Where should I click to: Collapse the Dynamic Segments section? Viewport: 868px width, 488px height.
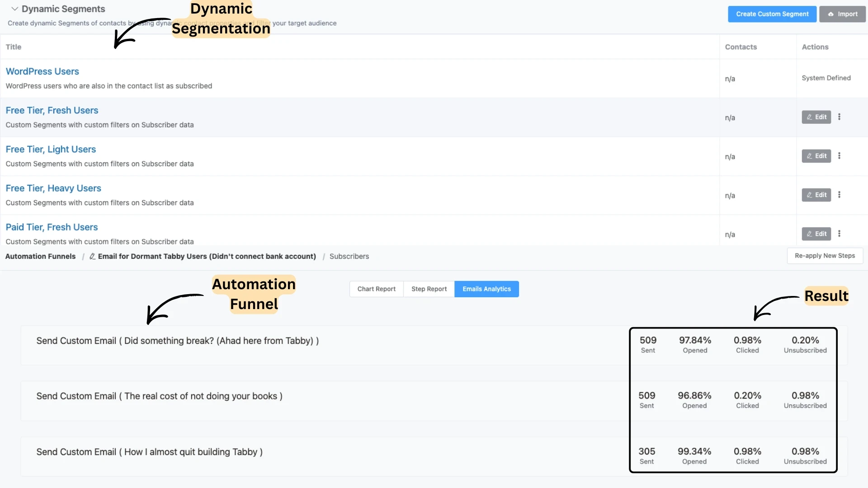coord(15,8)
